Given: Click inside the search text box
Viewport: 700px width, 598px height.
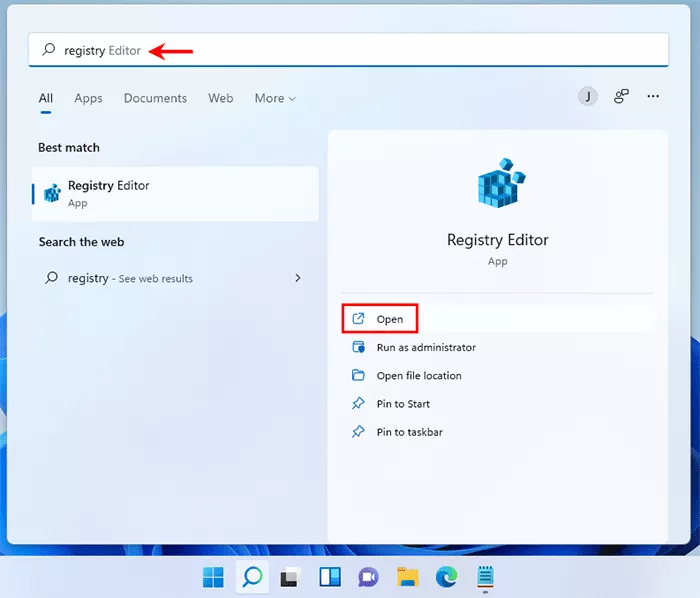Looking at the screenshot, I should click(x=400, y=50).
